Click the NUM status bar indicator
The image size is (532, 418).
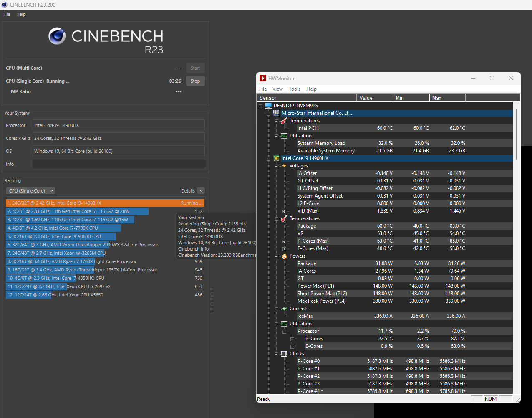tap(491, 399)
